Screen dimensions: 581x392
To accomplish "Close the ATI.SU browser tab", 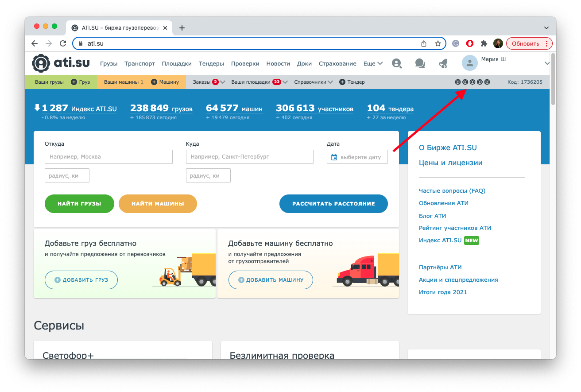I will coord(166,28).
